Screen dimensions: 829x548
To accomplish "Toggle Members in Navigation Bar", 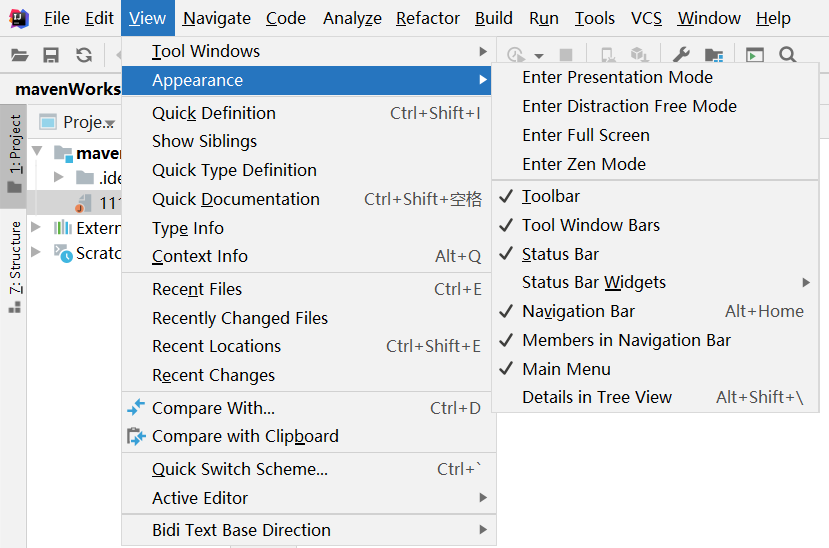I will [626, 340].
